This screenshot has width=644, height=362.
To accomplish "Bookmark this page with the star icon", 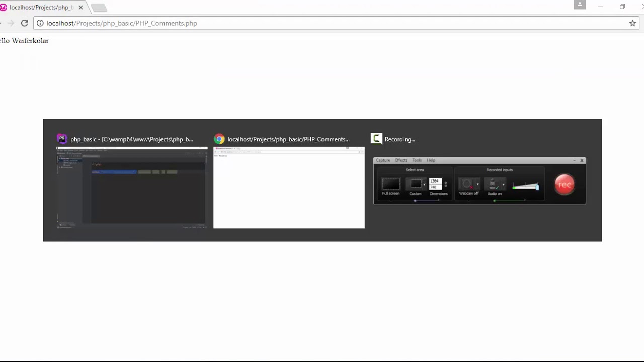I will 632,23.
